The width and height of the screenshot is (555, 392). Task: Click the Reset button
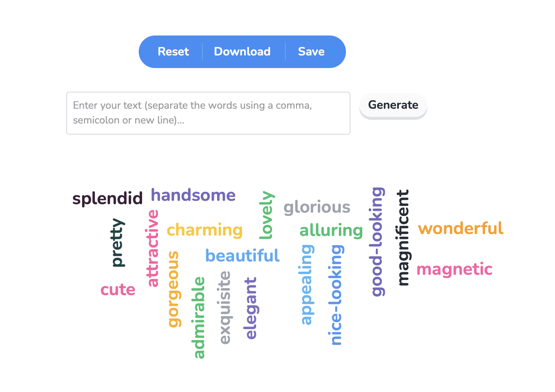coord(173,51)
